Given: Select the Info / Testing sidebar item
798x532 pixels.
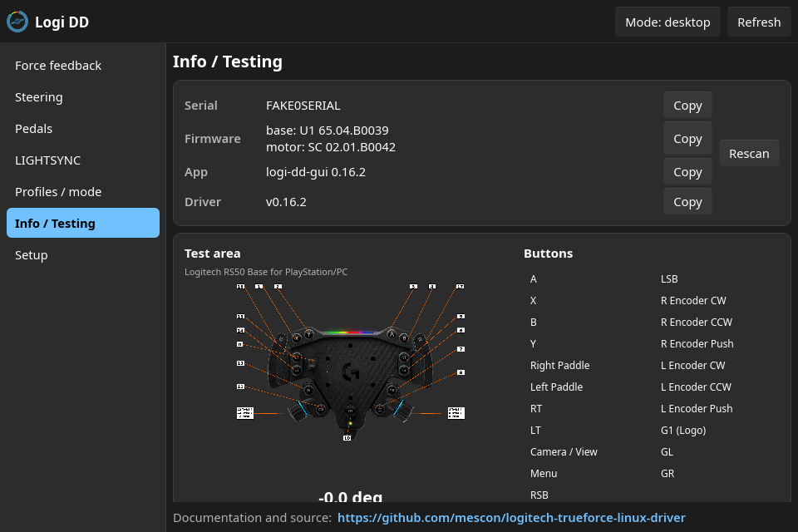Looking at the screenshot, I should tap(83, 223).
